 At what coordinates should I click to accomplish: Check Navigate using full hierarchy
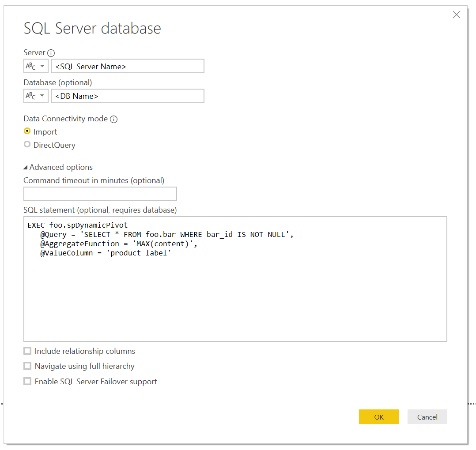[x=27, y=366]
